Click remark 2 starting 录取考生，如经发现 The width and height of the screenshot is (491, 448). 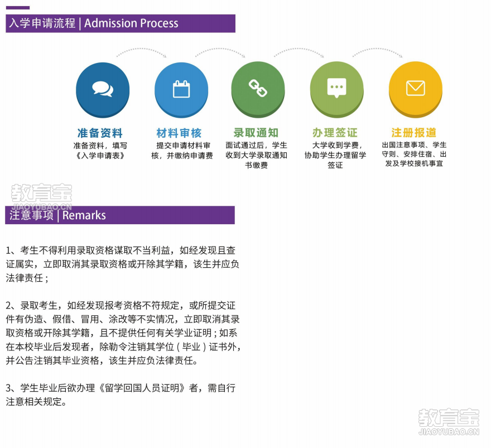pos(123,333)
